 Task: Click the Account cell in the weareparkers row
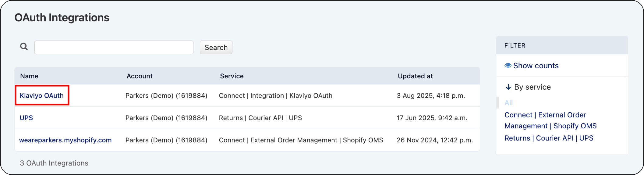[166, 140]
